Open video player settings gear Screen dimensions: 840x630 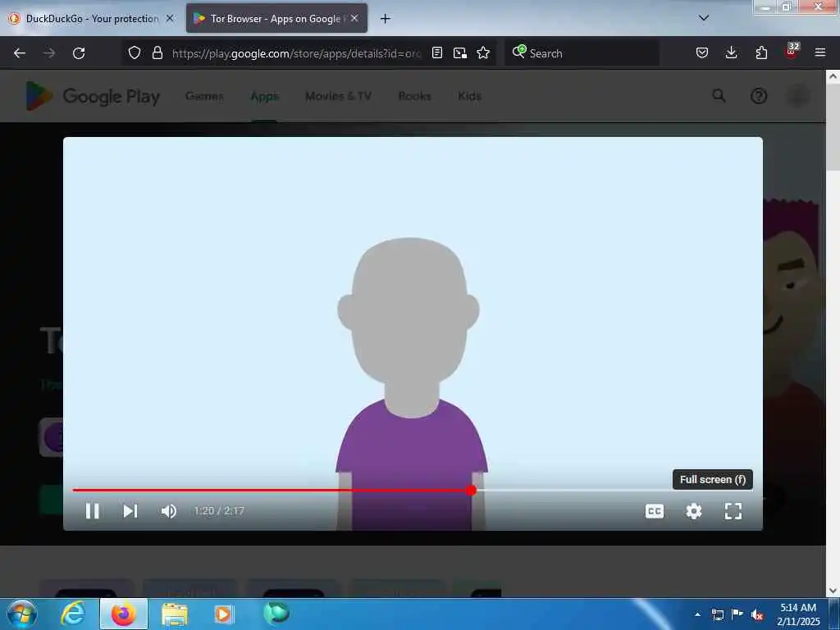694,511
